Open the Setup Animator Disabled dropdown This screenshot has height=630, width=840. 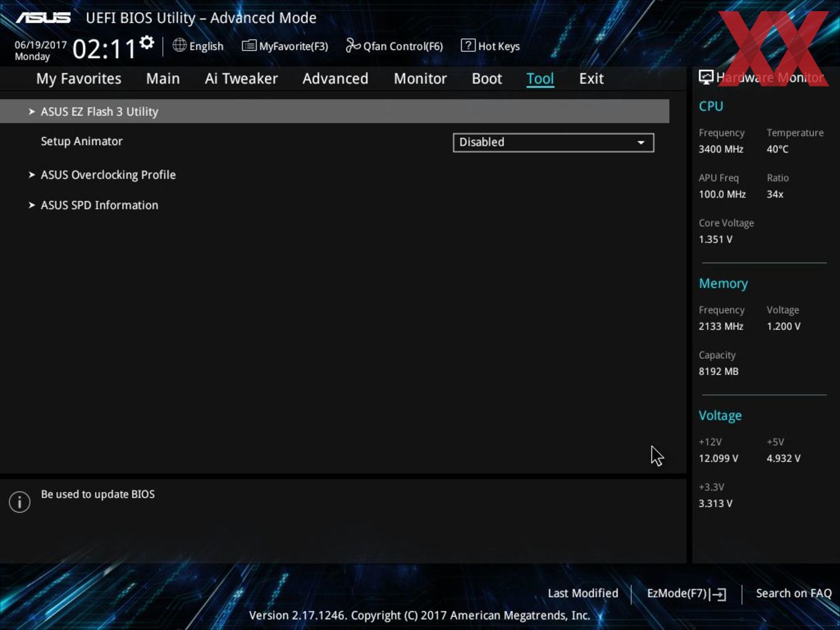coord(553,143)
